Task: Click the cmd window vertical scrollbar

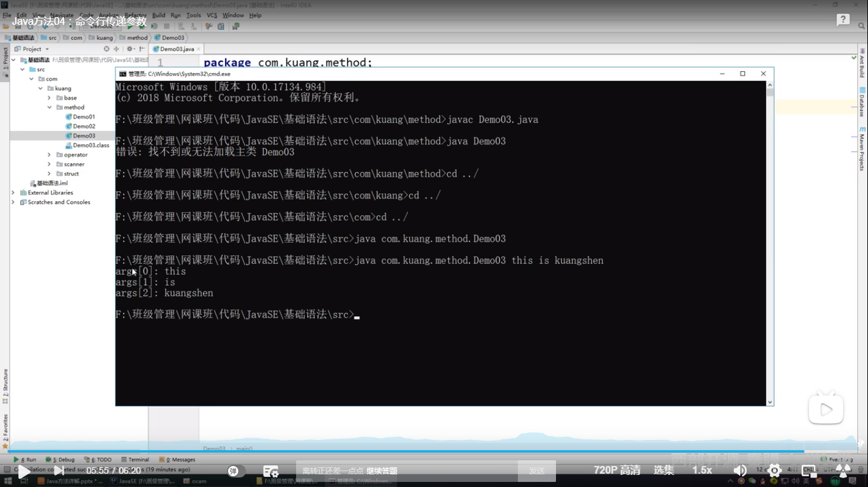Action: [770, 243]
